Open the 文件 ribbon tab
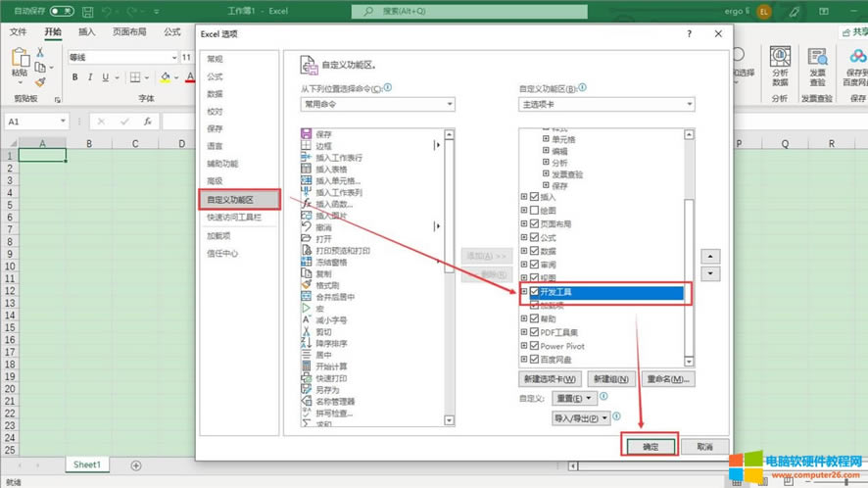This screenshot has width=868, height=488. coord(19,32)
